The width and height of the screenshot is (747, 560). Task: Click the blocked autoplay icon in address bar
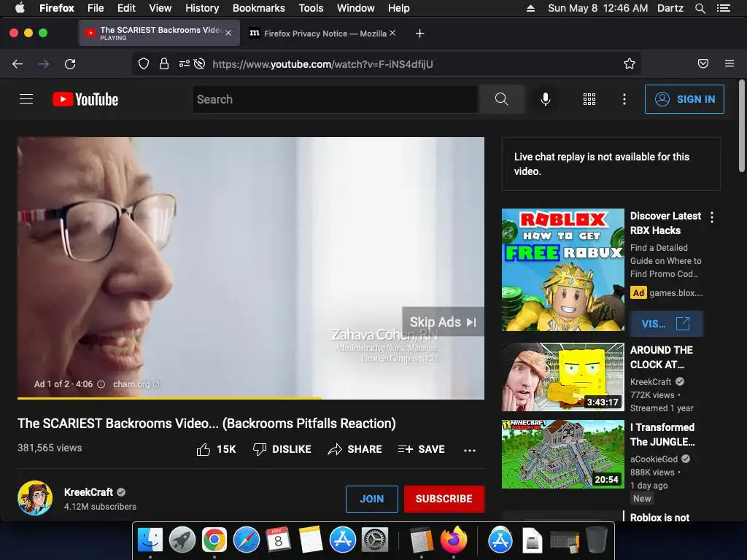[x=200, y=64]
